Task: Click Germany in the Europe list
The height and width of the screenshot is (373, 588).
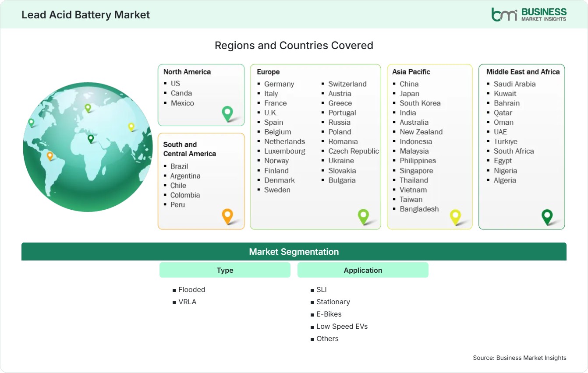Action: [x=279, y=84]
